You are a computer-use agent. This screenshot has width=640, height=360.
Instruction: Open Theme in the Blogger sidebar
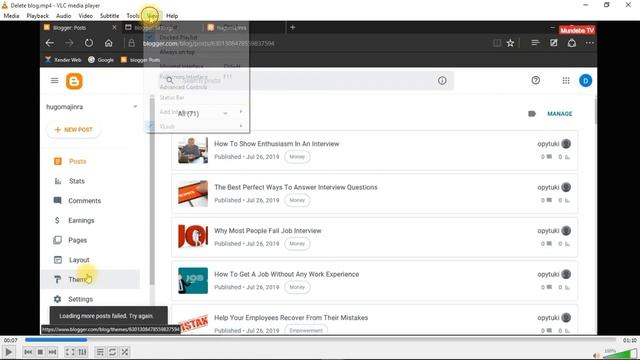[91, 280]
